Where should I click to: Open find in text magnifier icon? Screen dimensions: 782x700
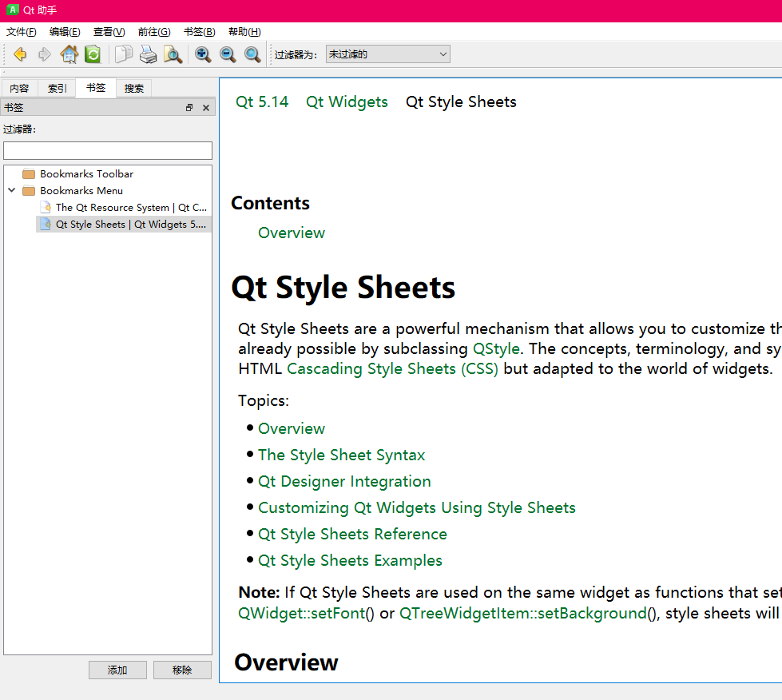pos(173,54)
